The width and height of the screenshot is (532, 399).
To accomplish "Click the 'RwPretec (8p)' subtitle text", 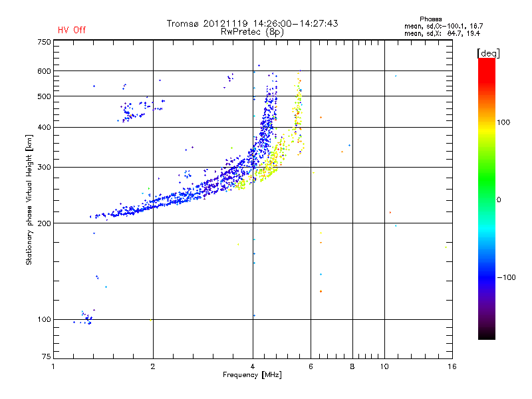I will [252, 32].
